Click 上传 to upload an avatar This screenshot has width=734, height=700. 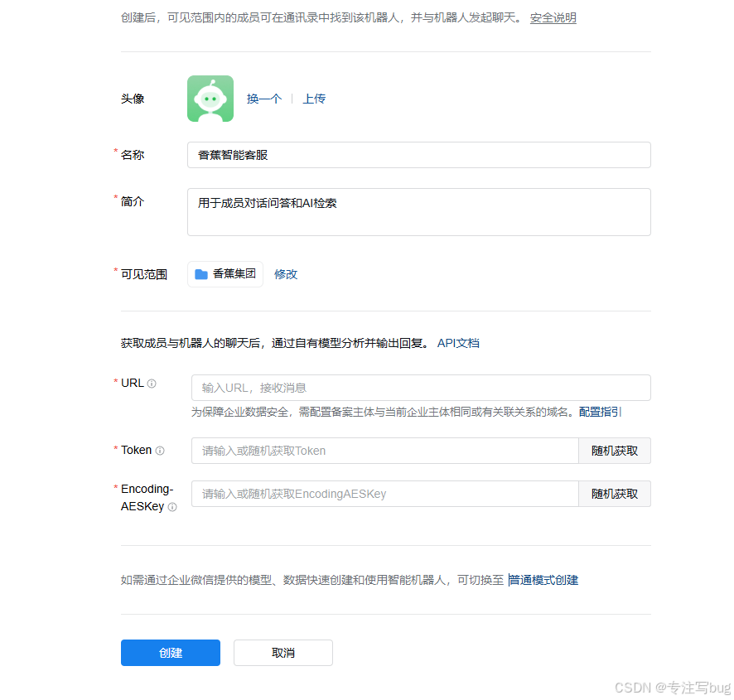314,98
